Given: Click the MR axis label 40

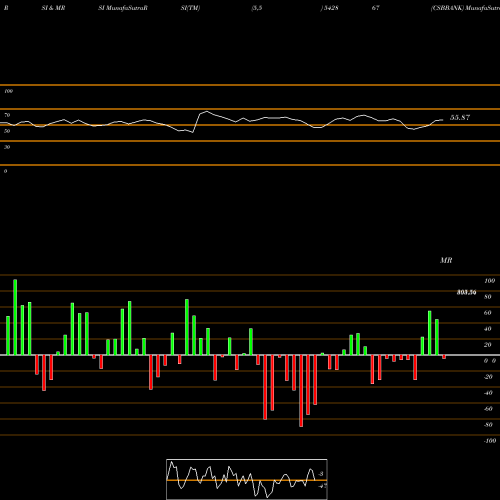Looking at the screenshot, I should click(x=487, y=329).
